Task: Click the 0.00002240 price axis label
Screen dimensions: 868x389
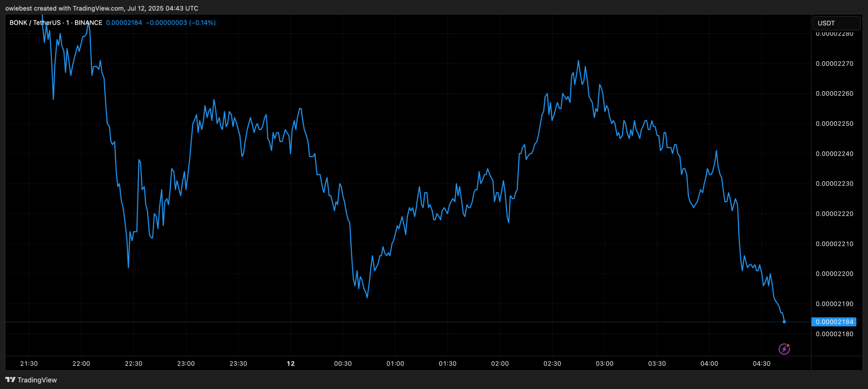Action: tap(834, 154)
